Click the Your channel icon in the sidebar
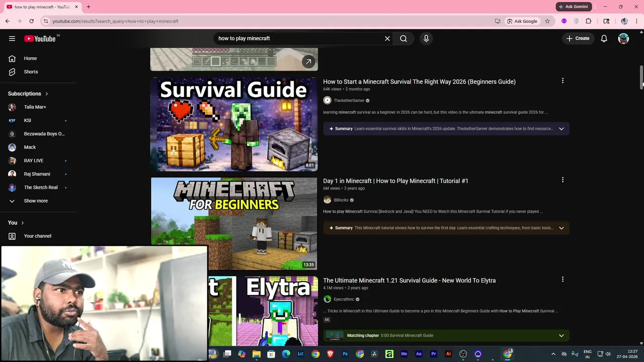 (x=12, y=236)
